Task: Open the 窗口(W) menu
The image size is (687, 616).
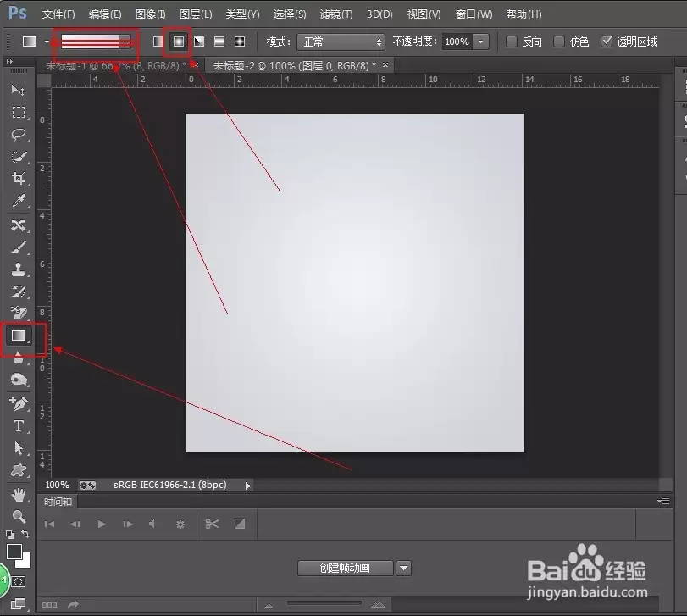Action: [474, 14]
